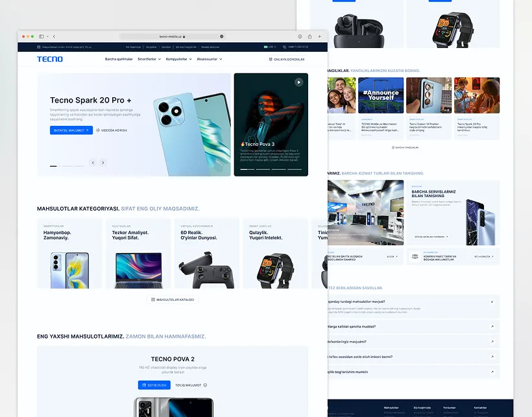
Task: Open the sidebar options chevron in toolbar
Action: coord(47,36)
